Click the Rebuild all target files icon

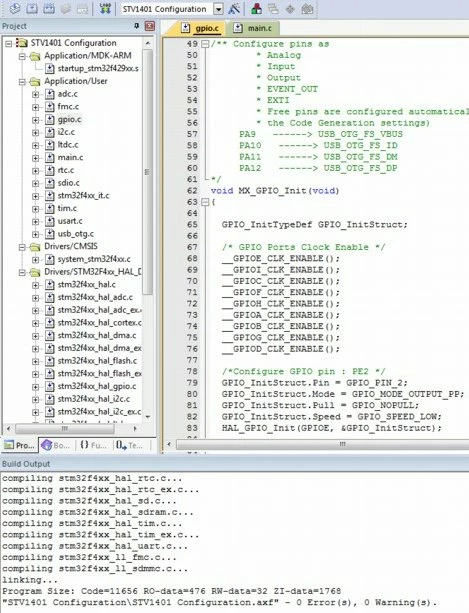(49, 9)
